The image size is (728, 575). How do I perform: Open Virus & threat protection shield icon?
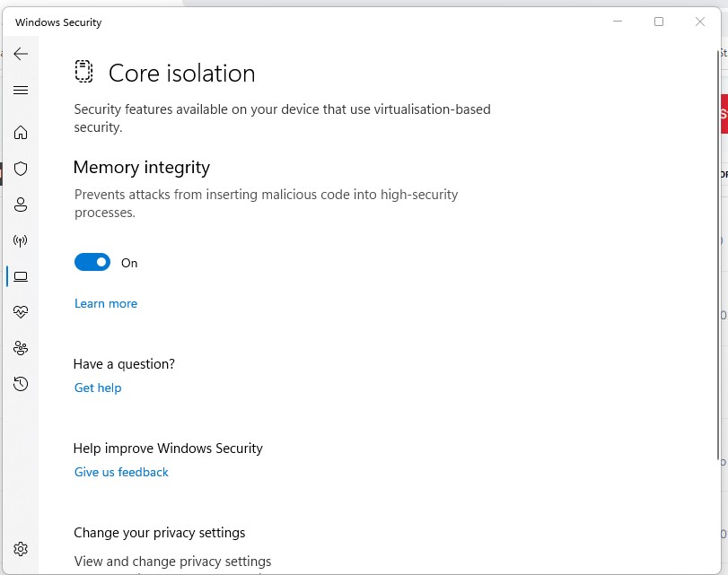tap(21, 169)
